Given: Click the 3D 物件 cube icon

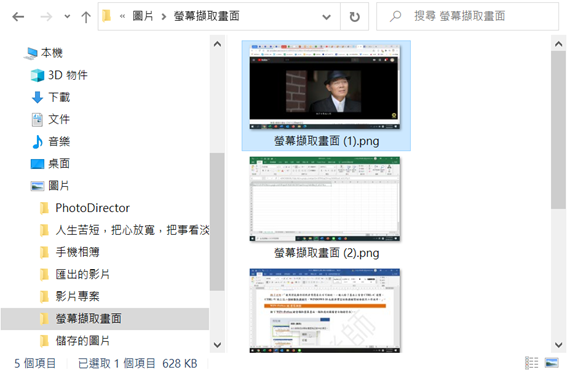Looking at the screenshot, I should pos(38,76).
